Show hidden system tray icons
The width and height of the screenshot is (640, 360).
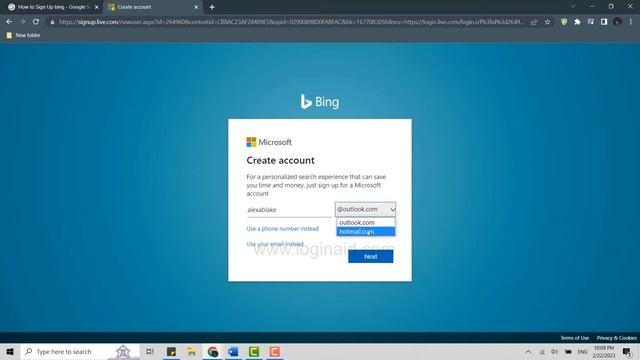pos(528,351)
